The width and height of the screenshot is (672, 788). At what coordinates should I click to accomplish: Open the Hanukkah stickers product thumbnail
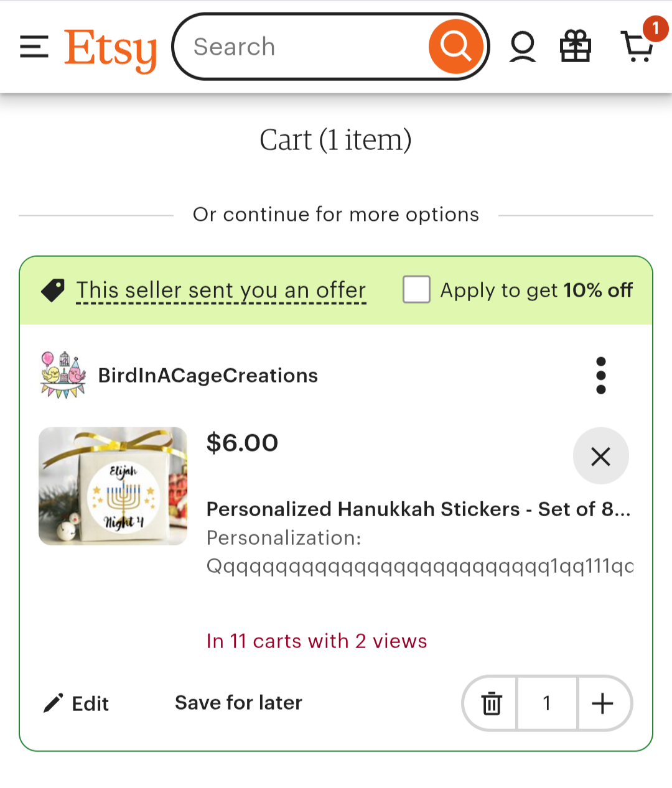[x=113, y=486]
